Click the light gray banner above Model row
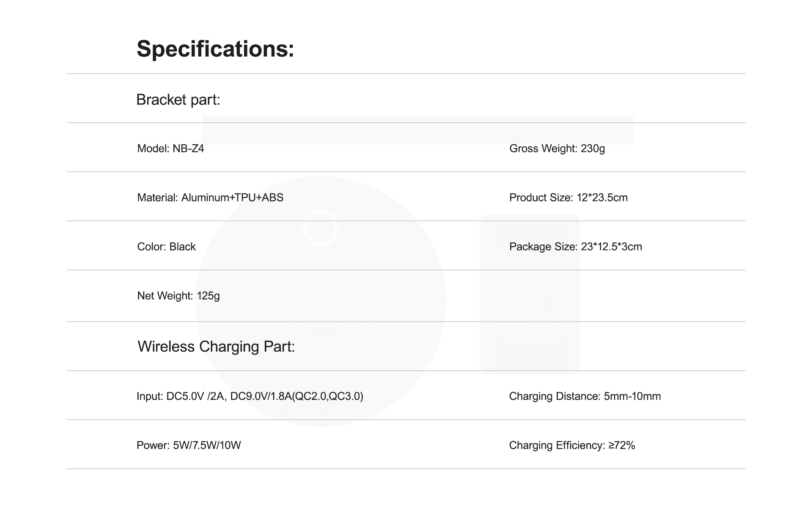The image size is (812, 512). click(x=418, y=130)
